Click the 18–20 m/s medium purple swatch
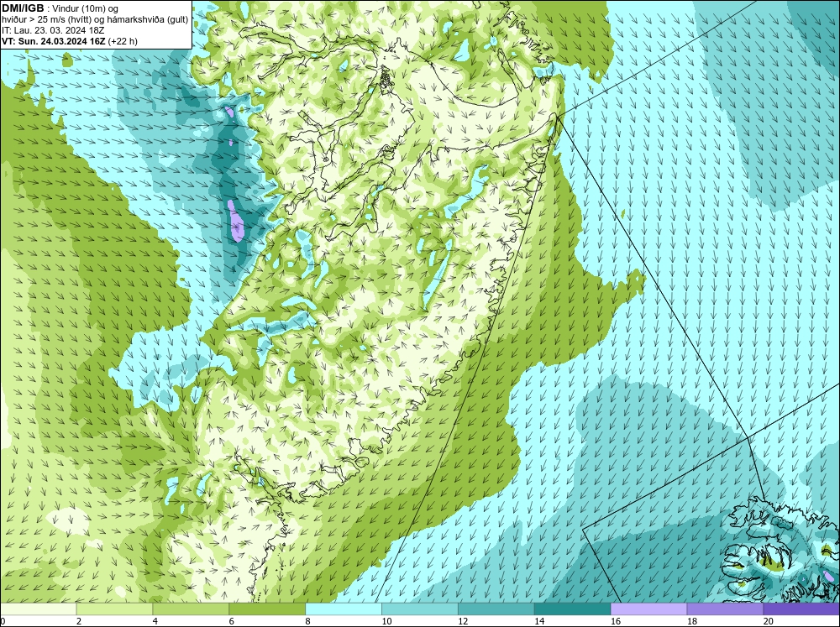 tap(726, 609)
